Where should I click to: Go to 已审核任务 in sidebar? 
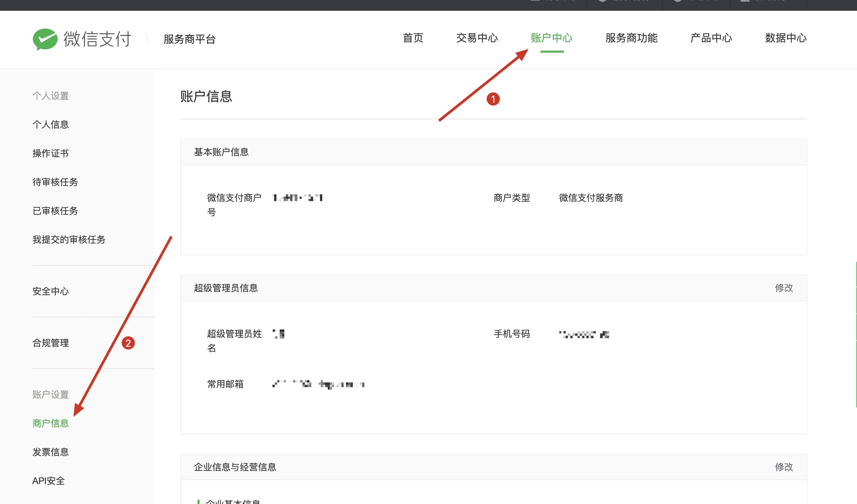click(x=55, y=211)
